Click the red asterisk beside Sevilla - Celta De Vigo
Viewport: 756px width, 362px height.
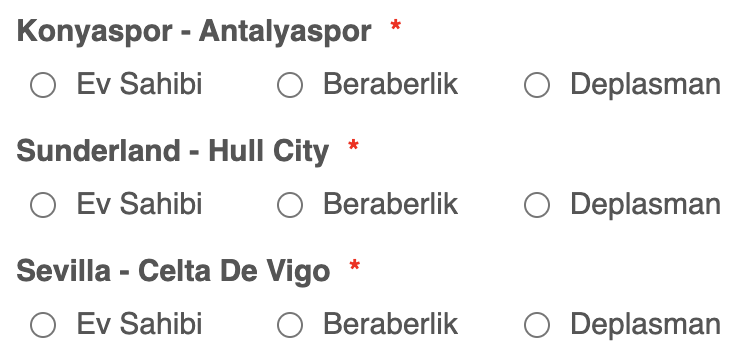tap(354, 265)
